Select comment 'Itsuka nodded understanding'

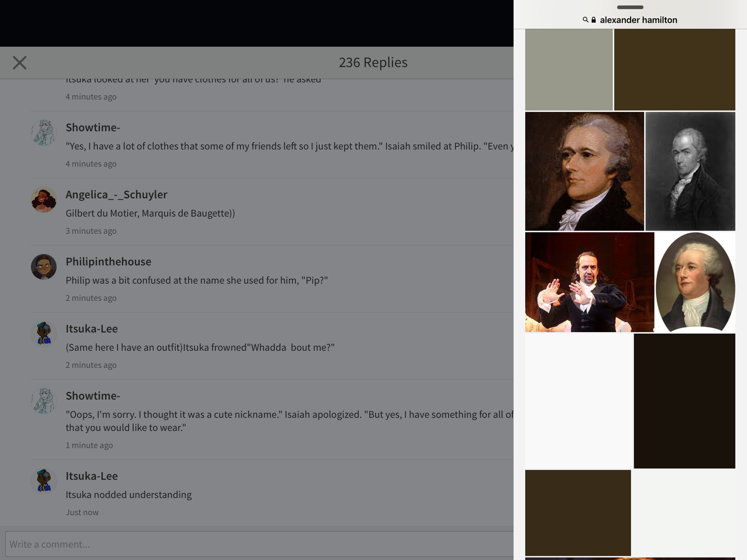pos(129,495)
